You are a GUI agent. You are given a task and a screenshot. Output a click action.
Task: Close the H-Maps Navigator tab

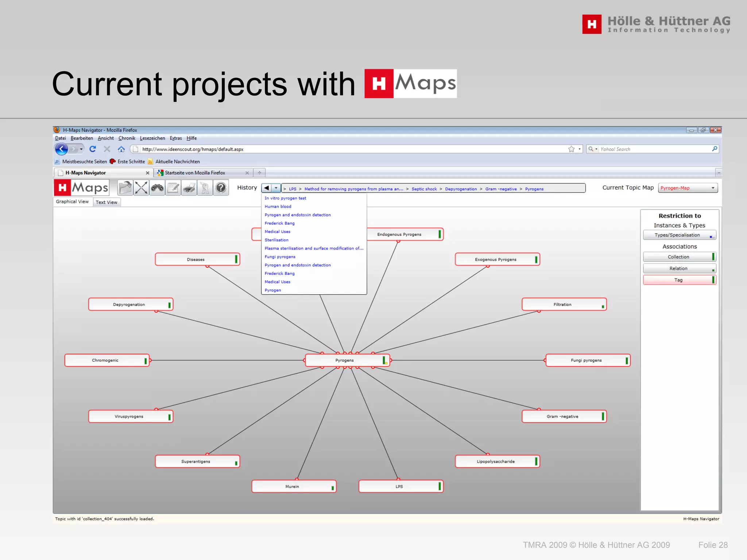click(x=147, y=173)
